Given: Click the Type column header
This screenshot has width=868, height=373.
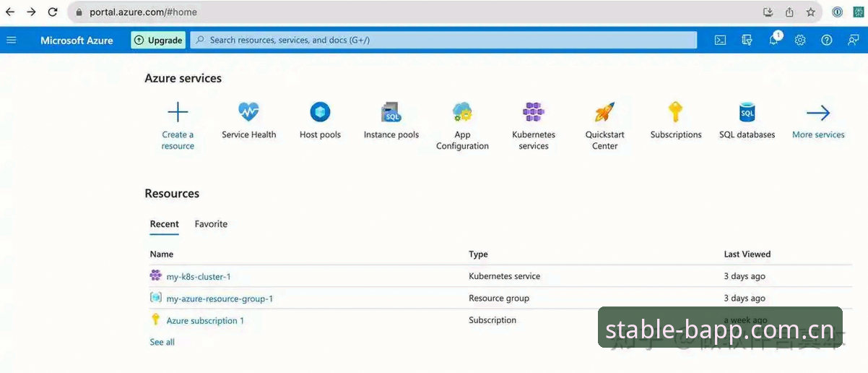Looking at the screenshot, I should click(478, 254).
